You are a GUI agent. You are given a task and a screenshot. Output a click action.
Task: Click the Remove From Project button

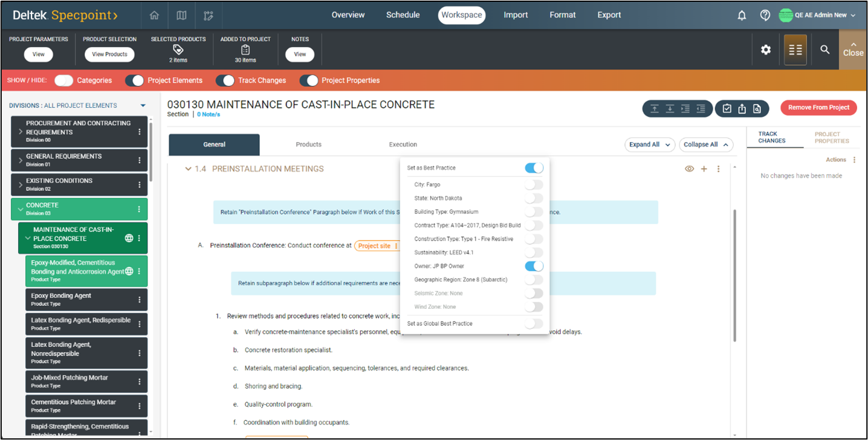[818, 108]
